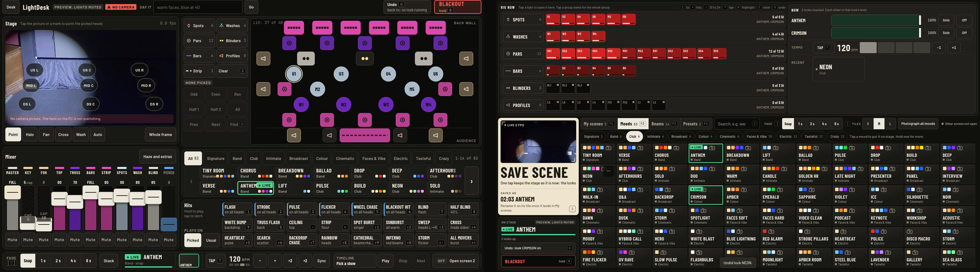
Task: Set hits to play on Usual heads
Action: [x=211, y=240]
